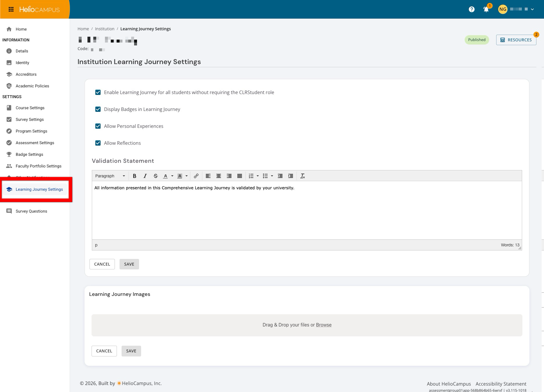Open the text color picker arrow
Screen dimensions: 544x392
click(x=172, y=176)
